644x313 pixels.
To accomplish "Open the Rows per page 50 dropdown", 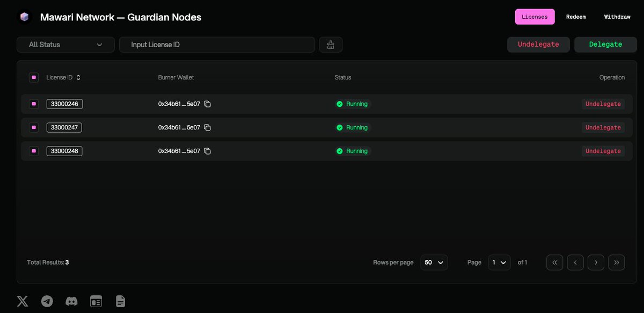I will click(x=434, y=263).
